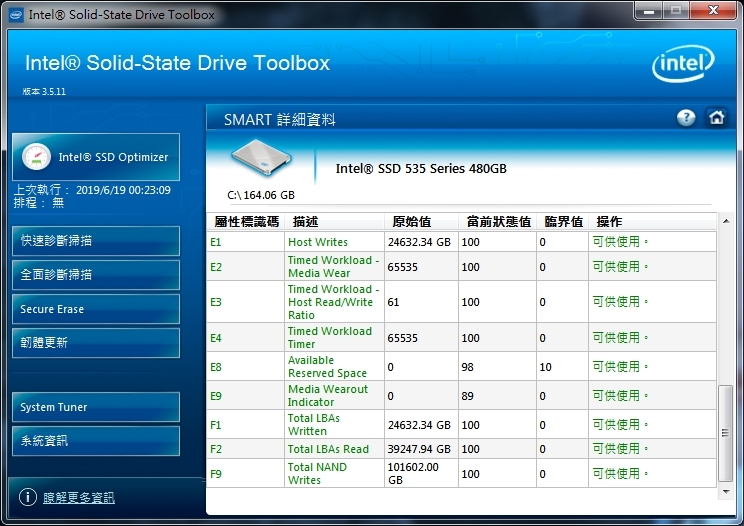Click Timed Workload - Media Wear description
This screenshot has width=744, height=526.
pos(333,267)
